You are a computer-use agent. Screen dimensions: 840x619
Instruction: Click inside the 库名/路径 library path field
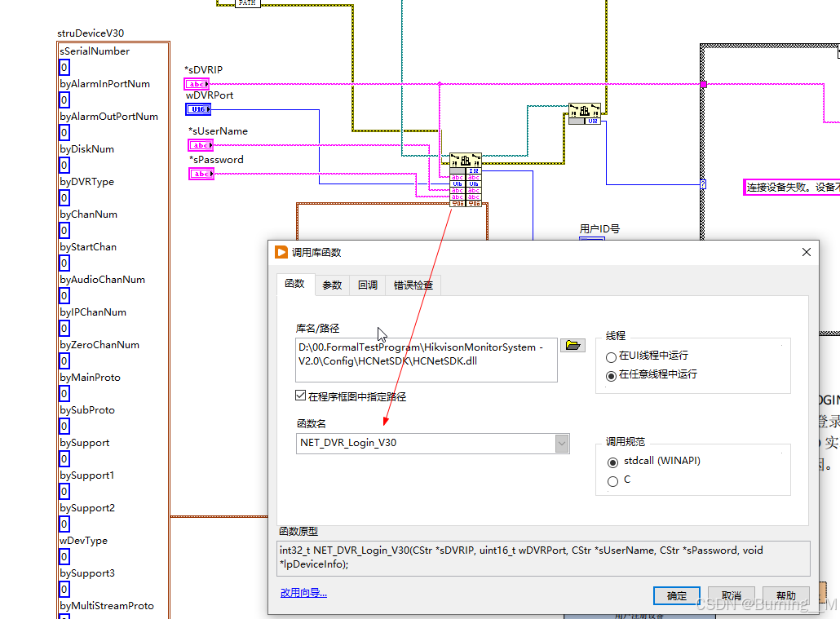click(424, 360)
